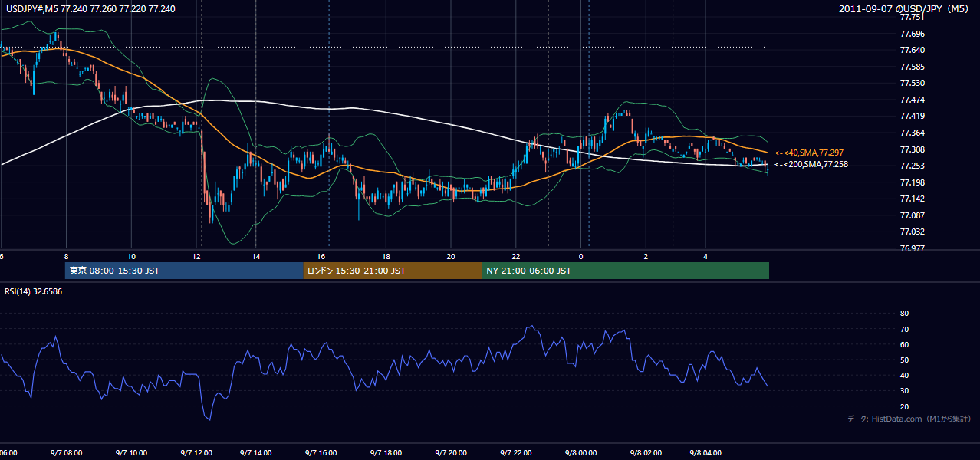
Task: Click the 9/7 10:00 time axis label
Action: coord(131,453)
